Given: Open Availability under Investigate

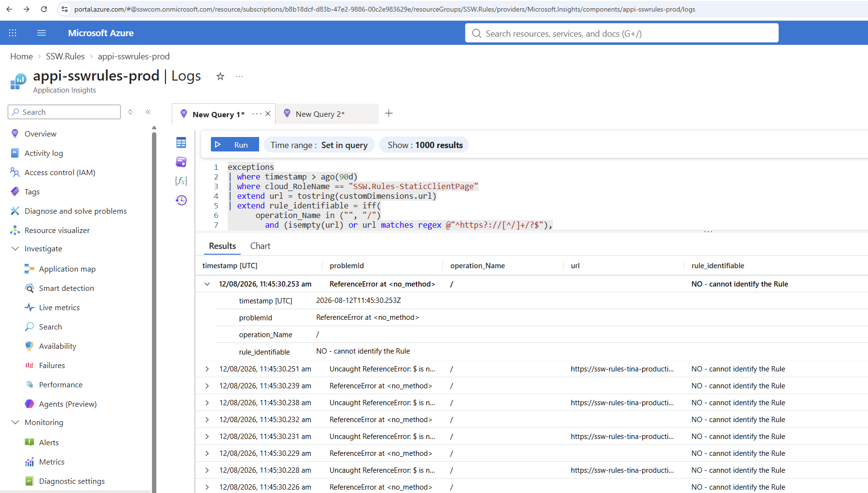Looking at the screenshot, I should pyautogui.click(x=57, y=346).
